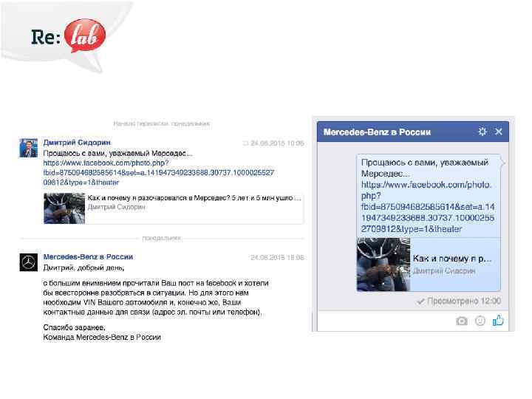Click the 'Дмитрий Сидорин' author caption under the left link preview
Viewport: 532px width, 399px height.
tap(117, 207)
